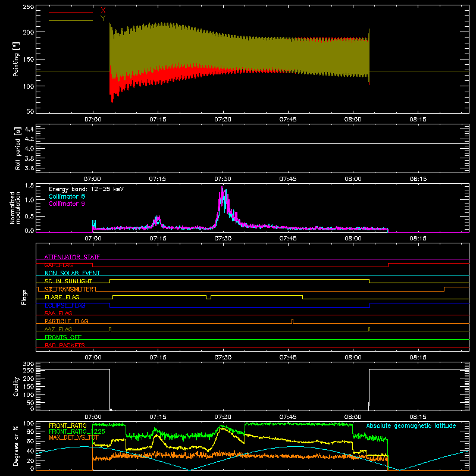
Task: Click the dip in FLARE_FLAG near 07:27
Action: click(208, 297)
